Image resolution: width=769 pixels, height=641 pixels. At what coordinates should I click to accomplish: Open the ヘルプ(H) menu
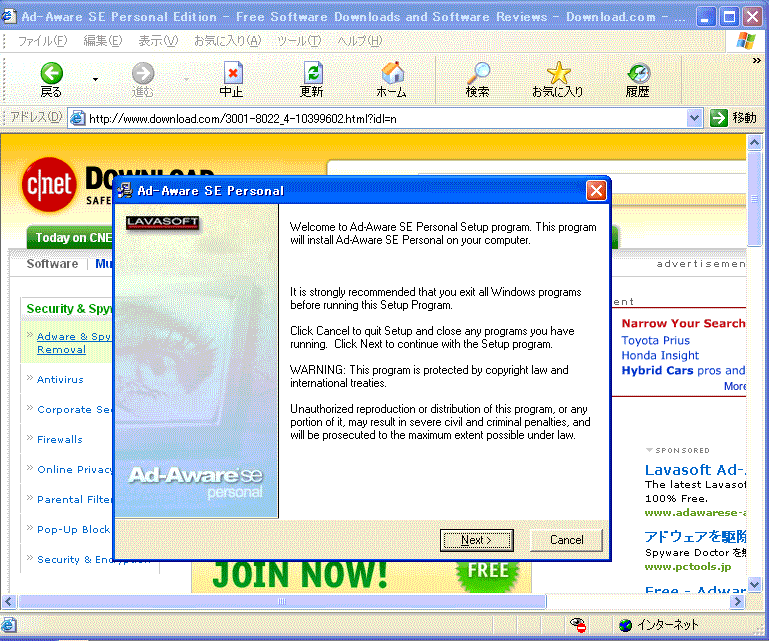pos(359,41)
